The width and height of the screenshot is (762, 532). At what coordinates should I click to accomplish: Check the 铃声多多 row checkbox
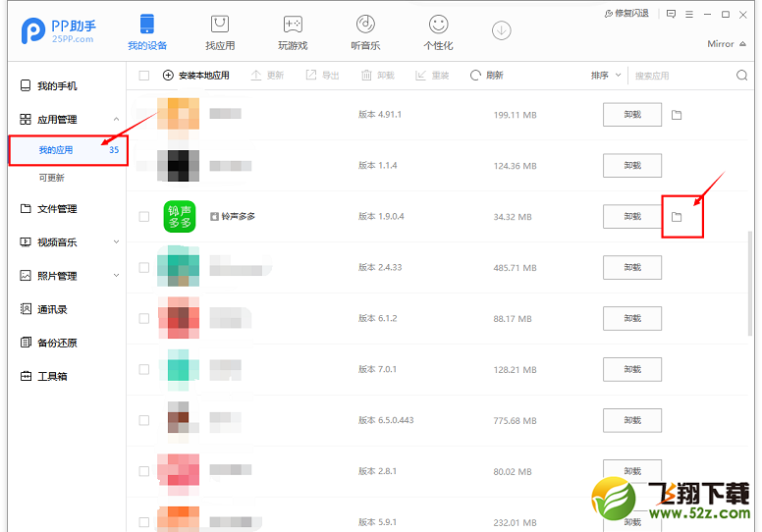[x=143, y=216]
